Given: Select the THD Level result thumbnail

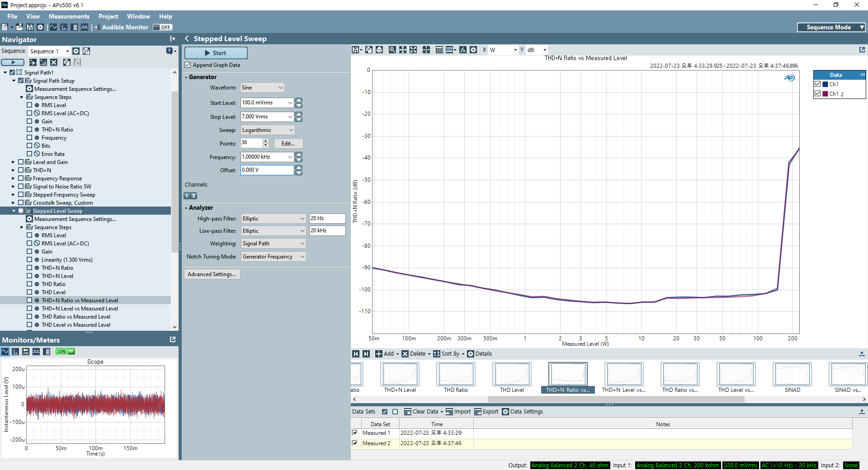Looking at the screenshot, I should [x=512, y=377].
